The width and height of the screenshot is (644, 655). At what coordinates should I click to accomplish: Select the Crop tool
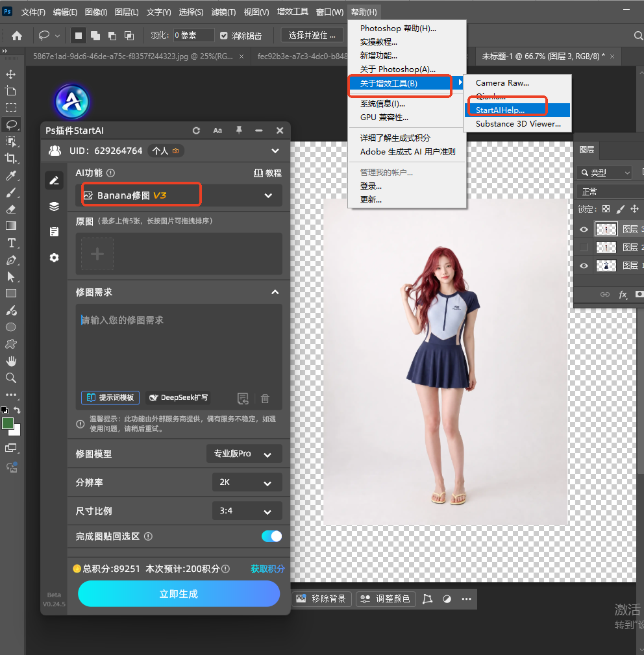[11, 158]
